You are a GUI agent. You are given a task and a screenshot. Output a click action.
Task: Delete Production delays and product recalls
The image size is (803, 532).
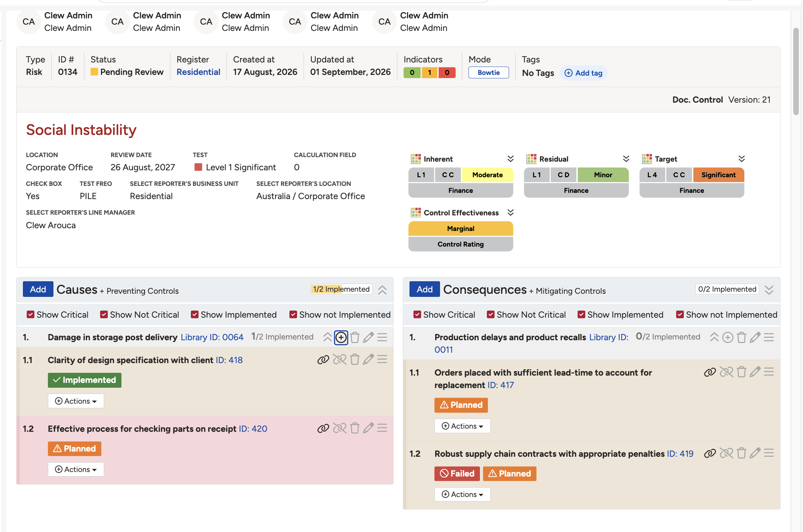pyautogui.click(x=741, y=337)
